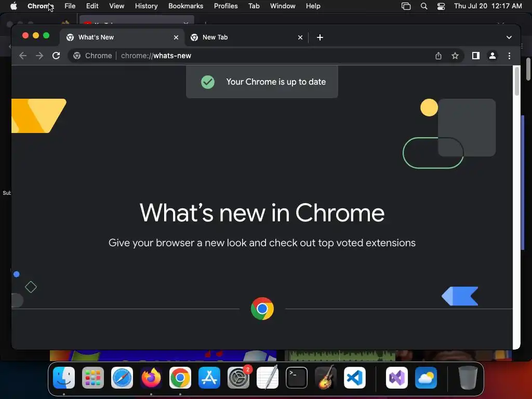532x399 pixels.
Task: Open the Apple menu
Action: pos(14,6)
